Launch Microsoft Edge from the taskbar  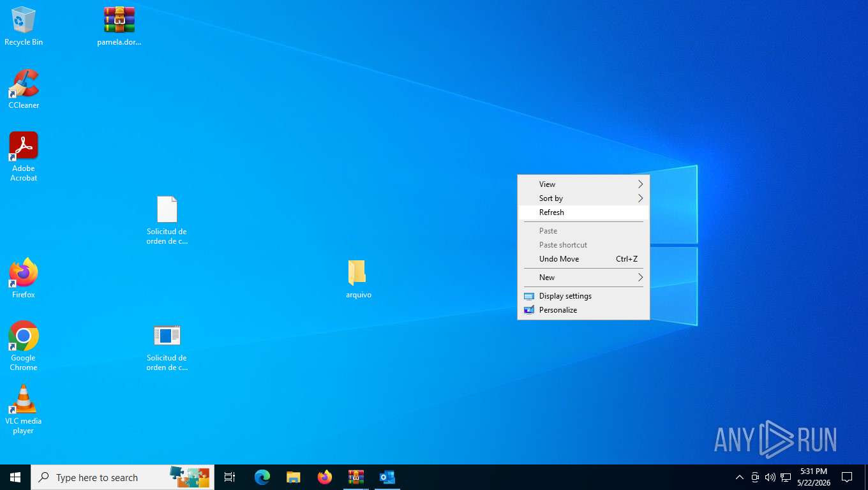tap(262, 477)
